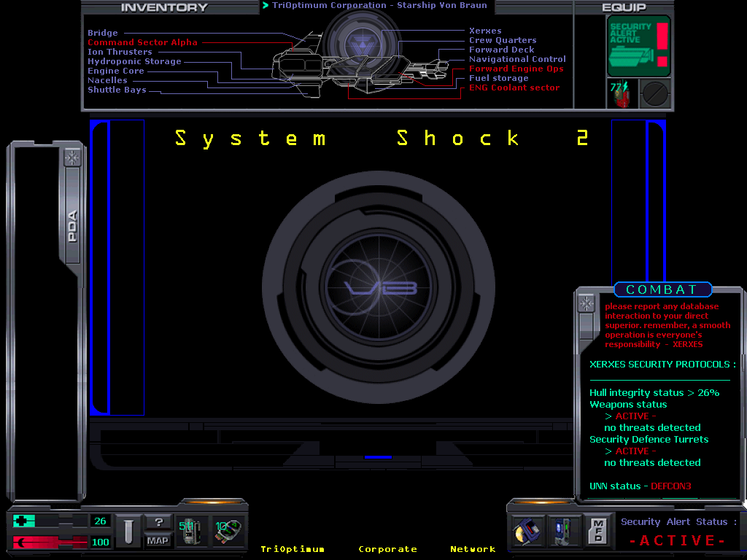747x560 pixels.
Task: Click the Network footer link
Action: click(x=473, y=549)
